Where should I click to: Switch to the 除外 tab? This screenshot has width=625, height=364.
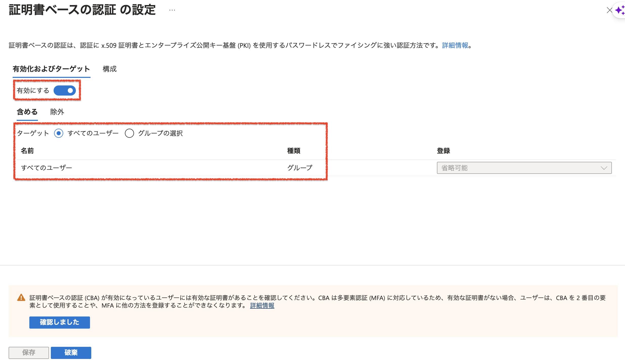point(57,112)
